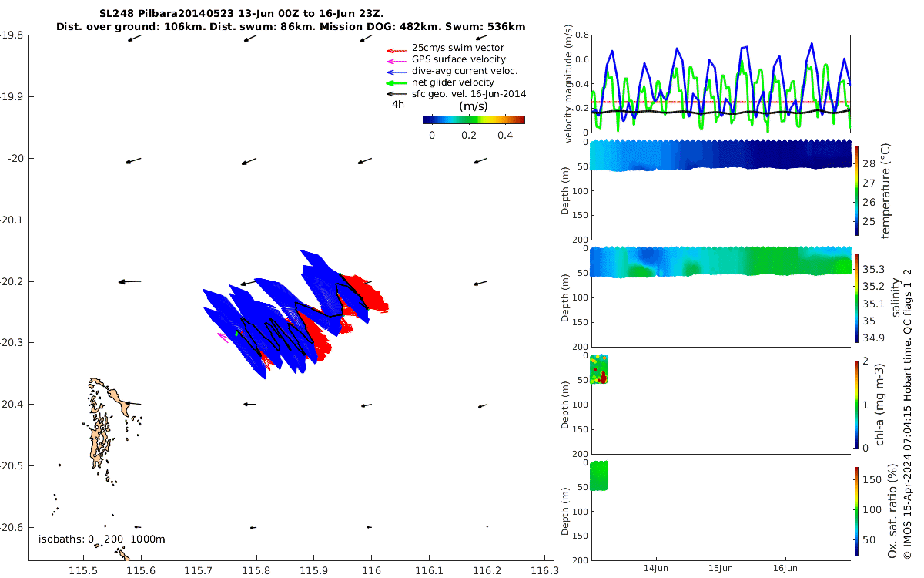This screenshot has width=924, height=578.
Task: Click the '150' tick on oxygen colorbar
Action: click(x=872, y=479)
